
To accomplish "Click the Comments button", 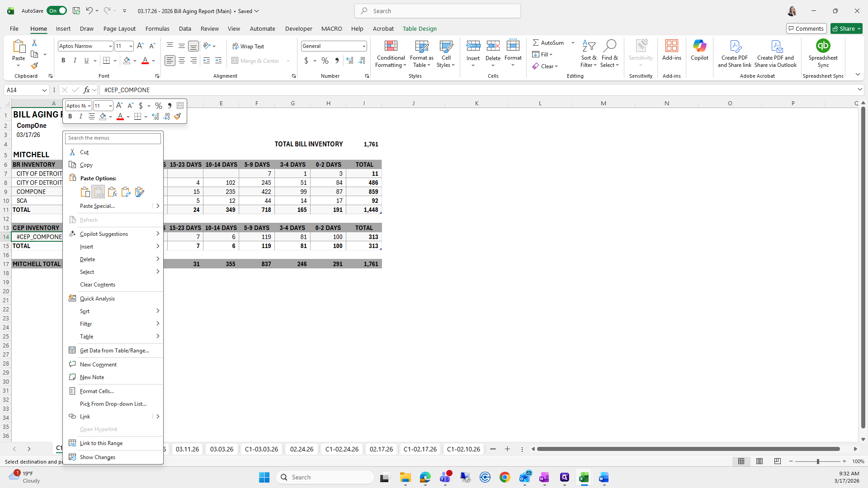I will 806,28.
